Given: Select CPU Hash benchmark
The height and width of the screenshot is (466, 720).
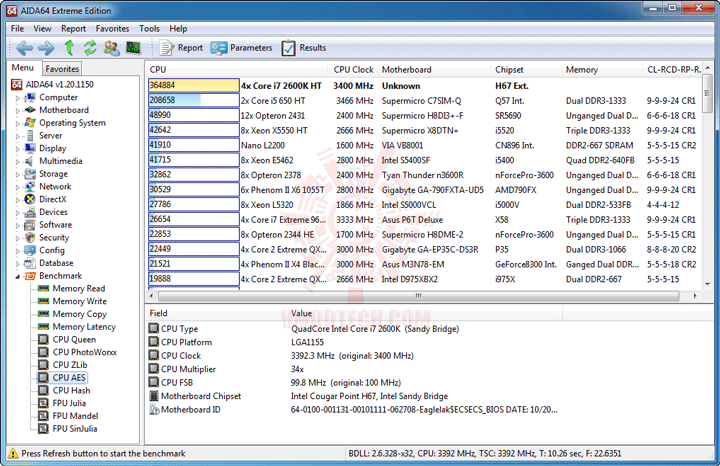Looking at the screenshot, I should (x=71, y=390).
